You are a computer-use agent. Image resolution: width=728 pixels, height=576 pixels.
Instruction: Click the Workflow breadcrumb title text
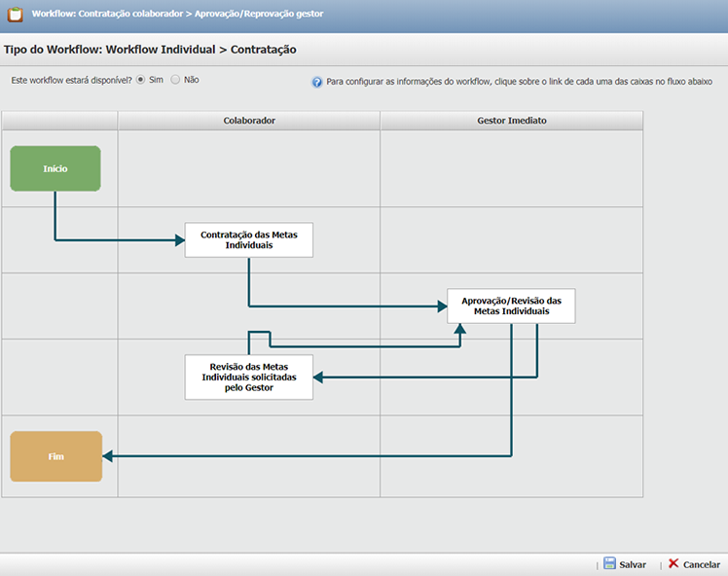tap(177, 15)
